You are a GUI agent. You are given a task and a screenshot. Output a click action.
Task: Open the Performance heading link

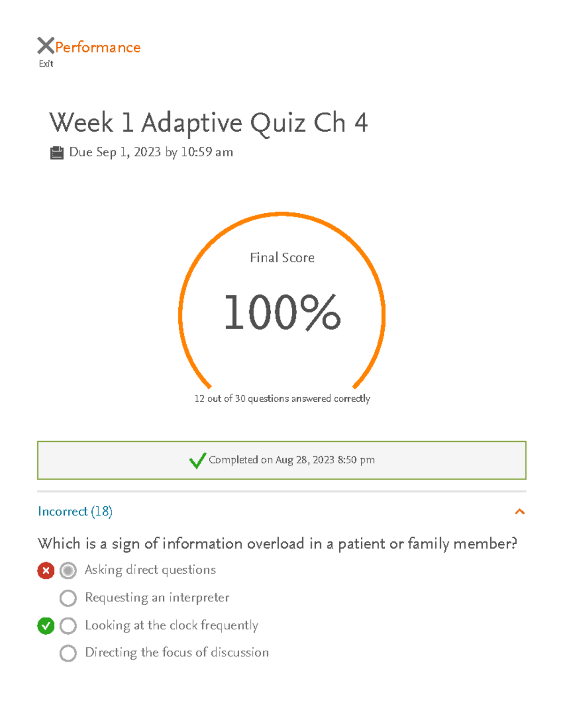(98, 47)
